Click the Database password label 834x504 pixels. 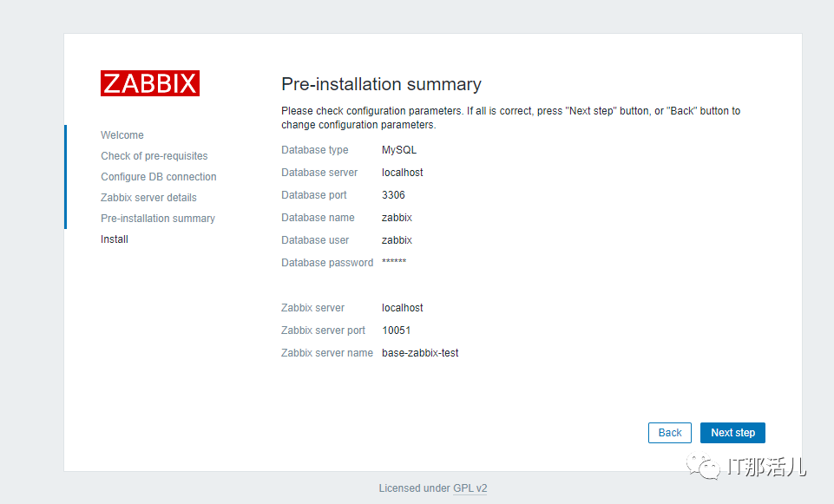[327, 263]
